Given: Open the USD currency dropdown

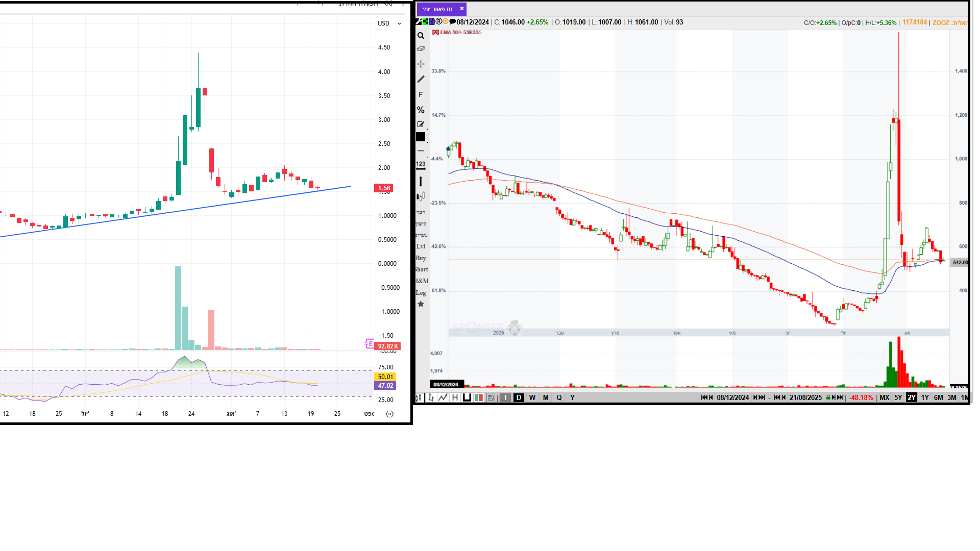Looking at the screenshot, I should (x=389, y=23).
